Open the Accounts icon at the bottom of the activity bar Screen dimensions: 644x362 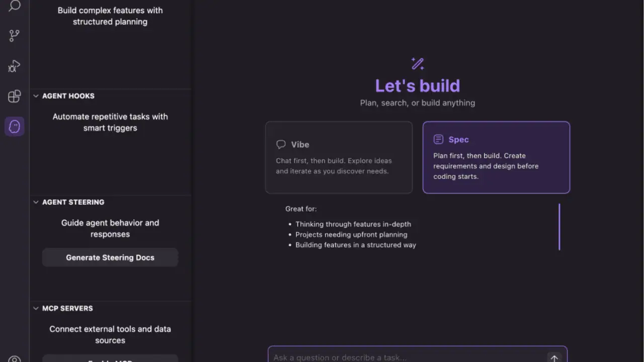[15, 359]
